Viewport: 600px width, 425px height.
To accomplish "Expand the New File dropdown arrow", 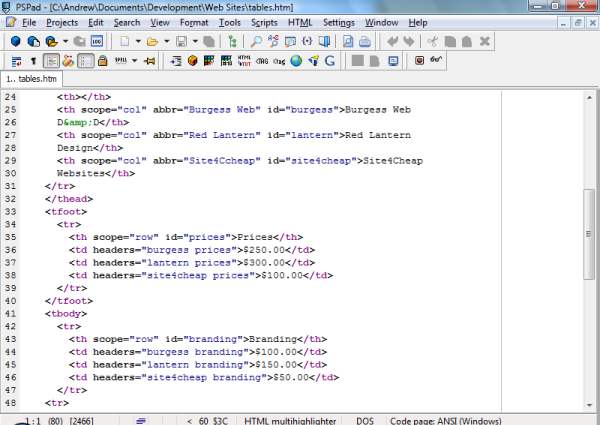I will pyautogui.click(x=138, y=41).
